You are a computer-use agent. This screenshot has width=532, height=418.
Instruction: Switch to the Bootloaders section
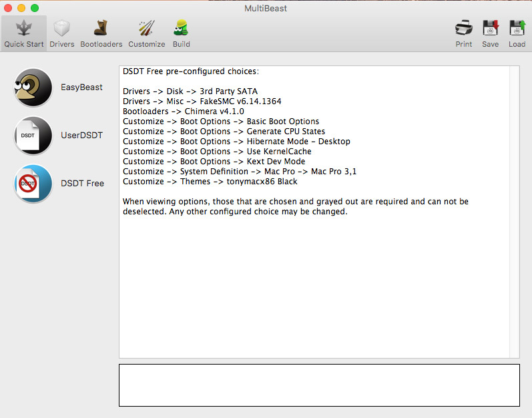coord(101,34)
